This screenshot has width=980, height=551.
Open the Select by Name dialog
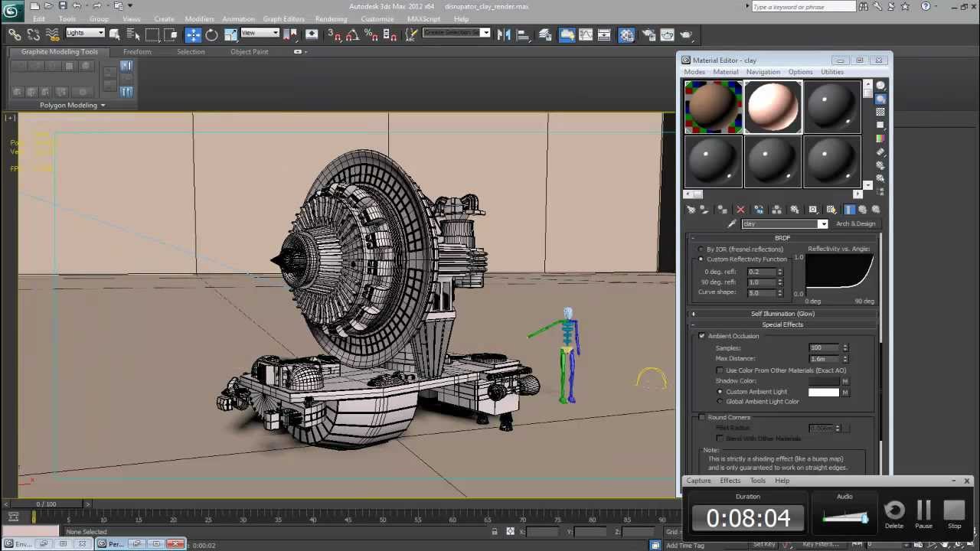(x=133, y=34)
